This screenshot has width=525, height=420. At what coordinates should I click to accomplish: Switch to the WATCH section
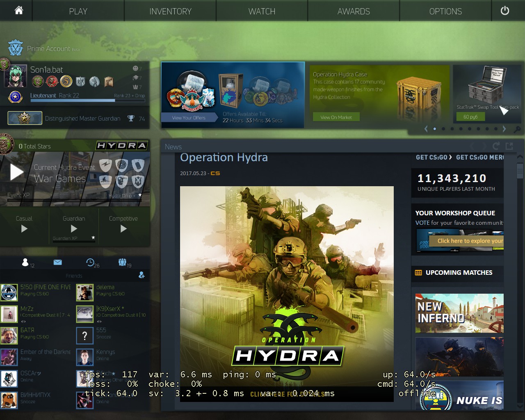coord(262,11)
